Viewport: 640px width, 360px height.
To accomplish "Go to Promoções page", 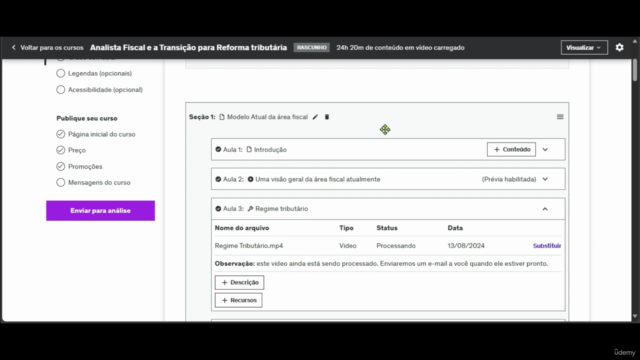I will click(85, 167).
